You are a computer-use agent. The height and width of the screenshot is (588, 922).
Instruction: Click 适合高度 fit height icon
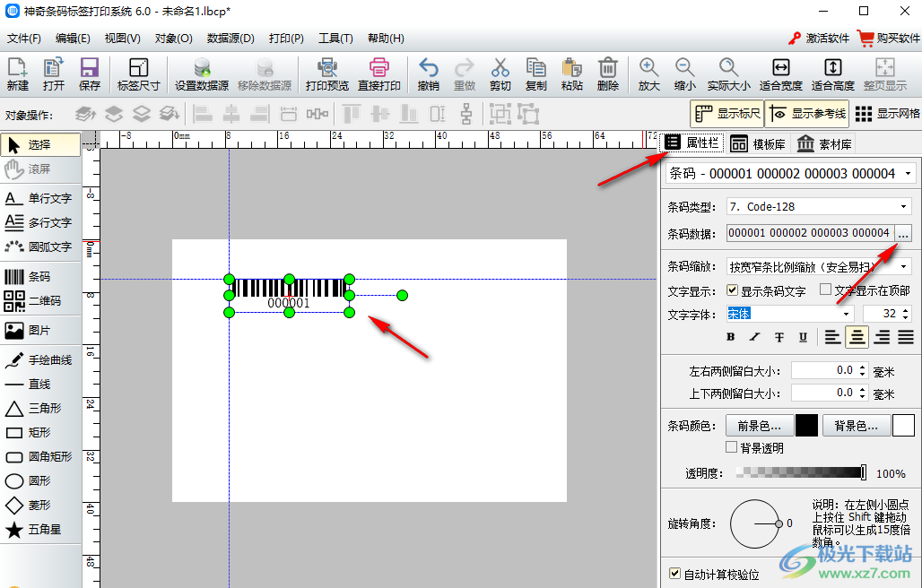(833, 74)
